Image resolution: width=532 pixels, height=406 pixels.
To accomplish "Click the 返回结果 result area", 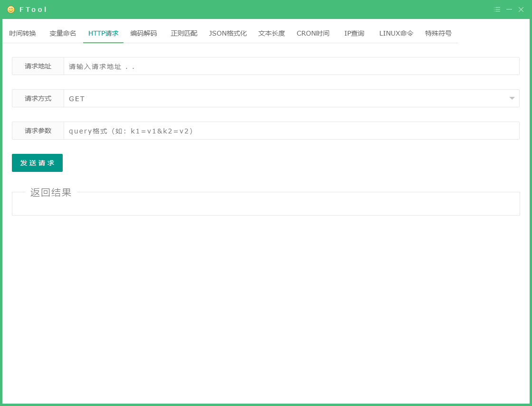I will (266, 203).
